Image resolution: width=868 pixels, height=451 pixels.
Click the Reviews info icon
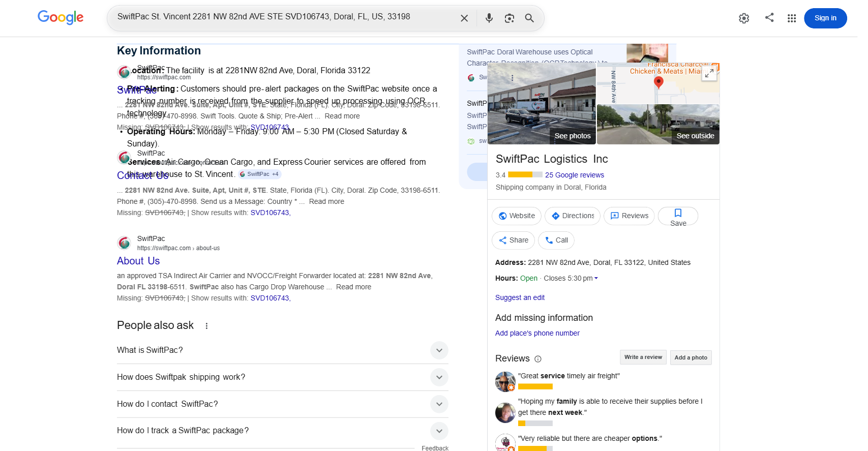pyautogui.click(x=538, y=359)
